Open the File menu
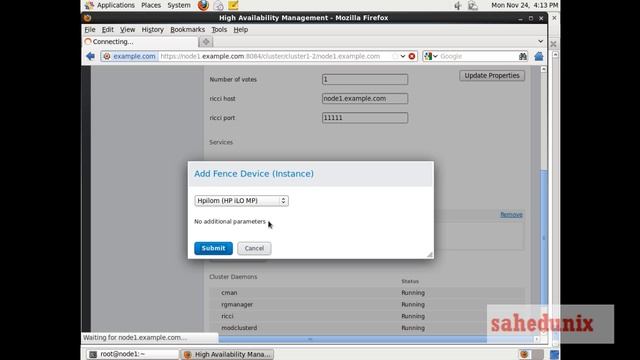This screenshot has height=360, width=640. pos(90,29)
